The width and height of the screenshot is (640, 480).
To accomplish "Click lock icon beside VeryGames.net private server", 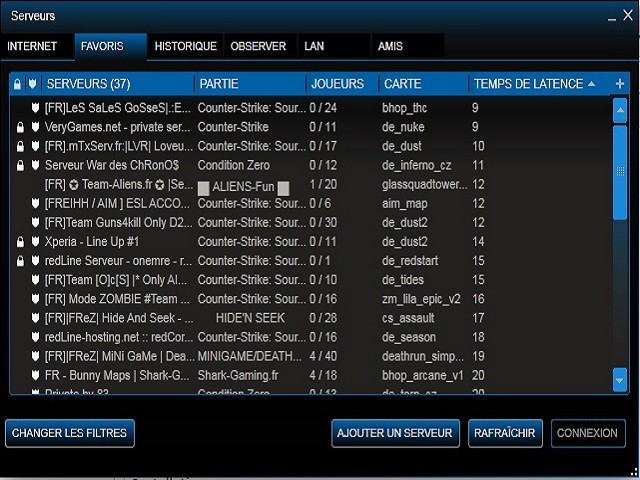I will pyautogui.click(x=20, y=127).
